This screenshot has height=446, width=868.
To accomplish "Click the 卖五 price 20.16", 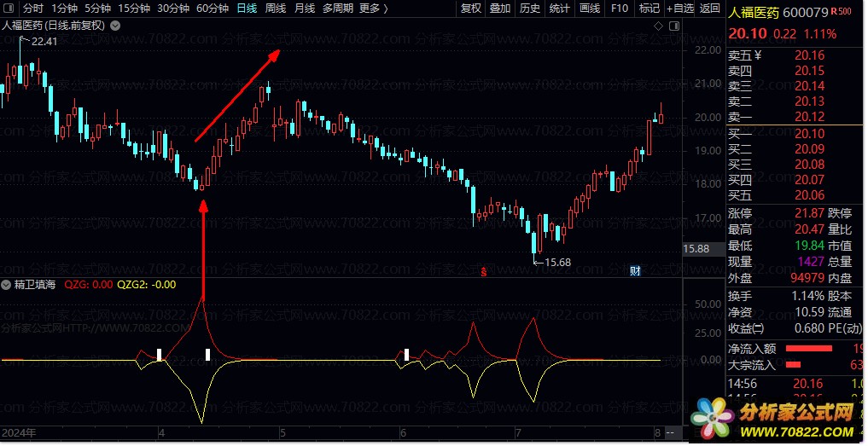I will tap(809, 55).
